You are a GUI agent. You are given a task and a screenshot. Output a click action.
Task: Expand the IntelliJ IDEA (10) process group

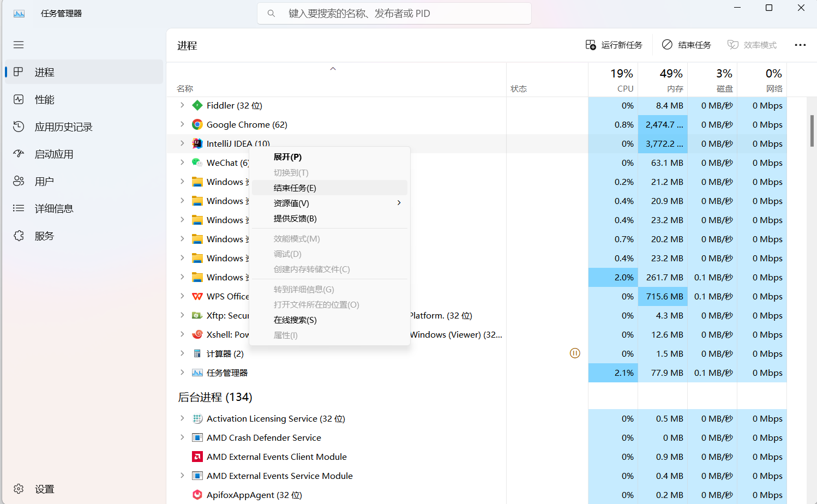tap(182, 143)
